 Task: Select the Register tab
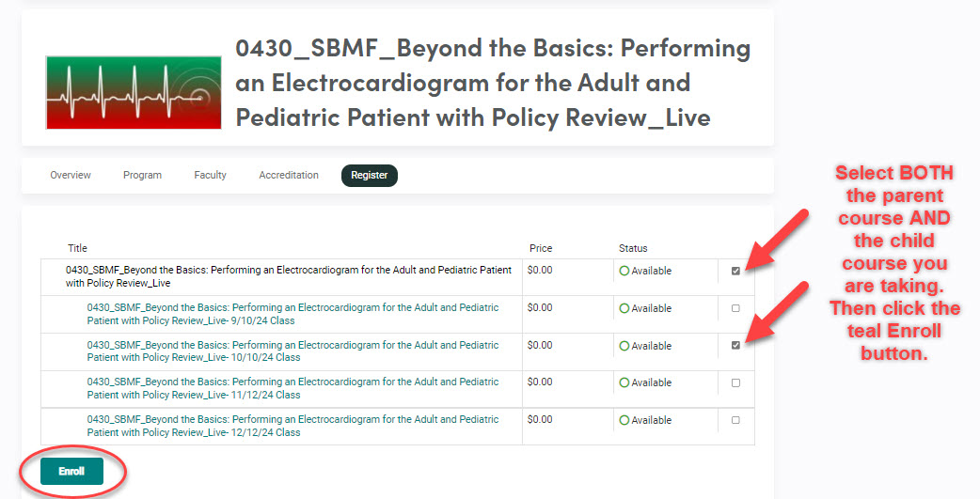click(x=369, y=176)
